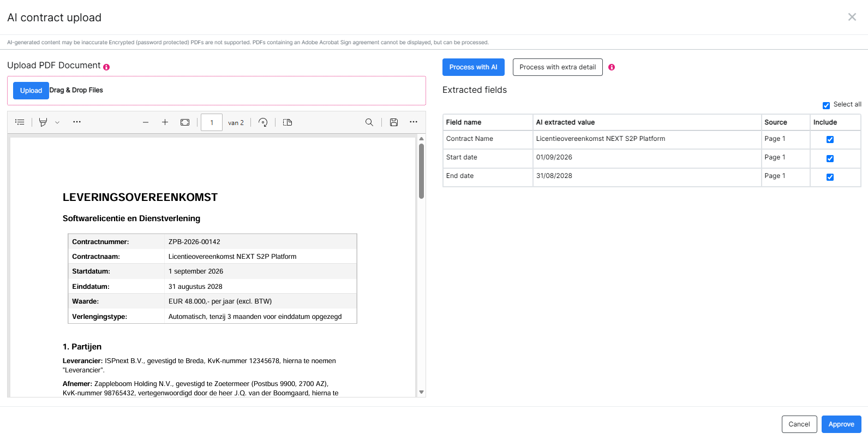Approve the extracted fields
Screen dimensions: 868x439
(841, 424)
